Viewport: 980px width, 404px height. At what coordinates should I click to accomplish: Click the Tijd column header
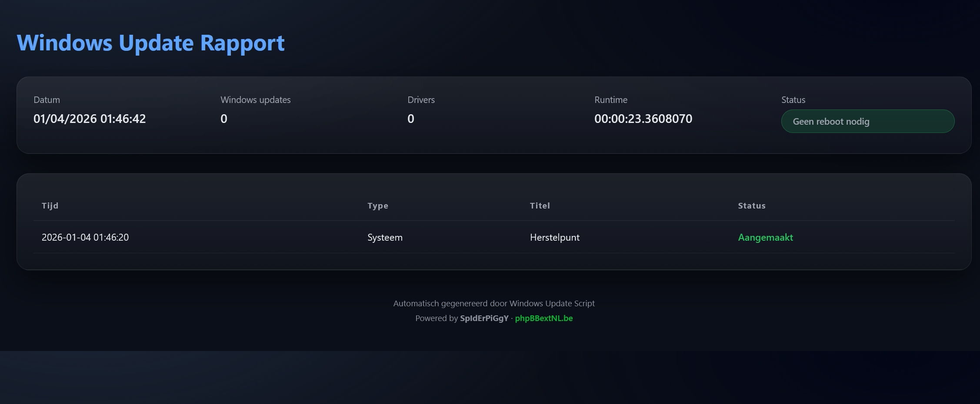50,206
